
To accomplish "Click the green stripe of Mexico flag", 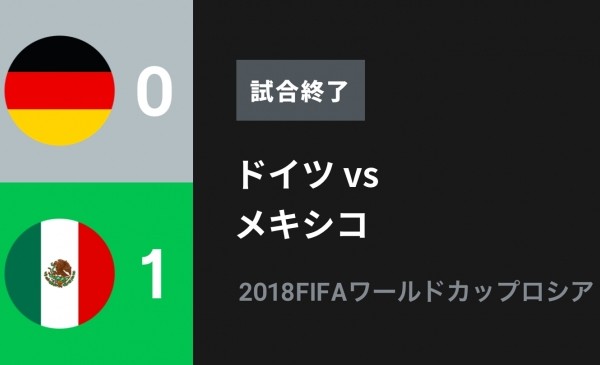I will (x=23, y=274).
